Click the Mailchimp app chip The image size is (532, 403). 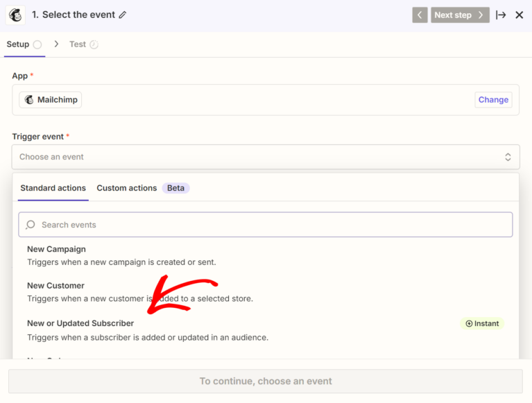[x=50, y=100]
